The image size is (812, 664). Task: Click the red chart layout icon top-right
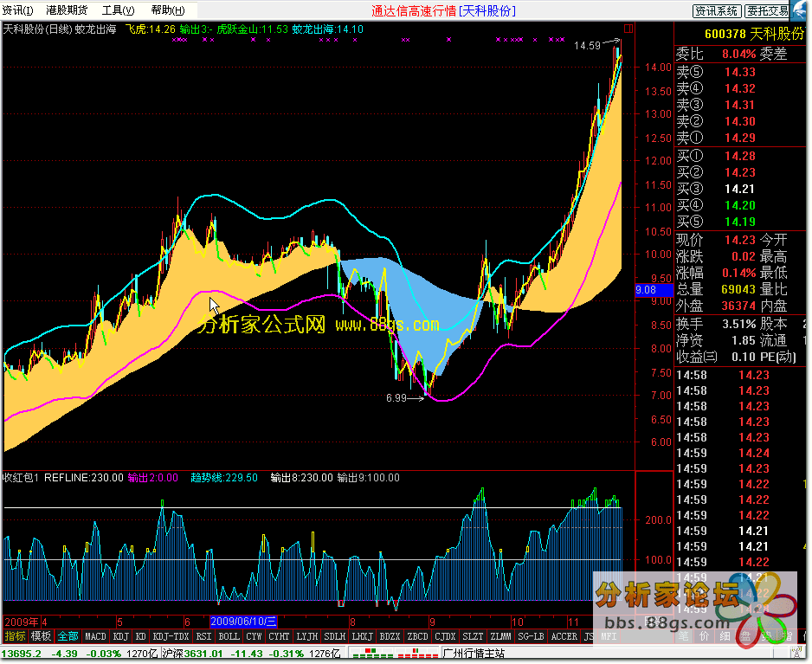628,29
